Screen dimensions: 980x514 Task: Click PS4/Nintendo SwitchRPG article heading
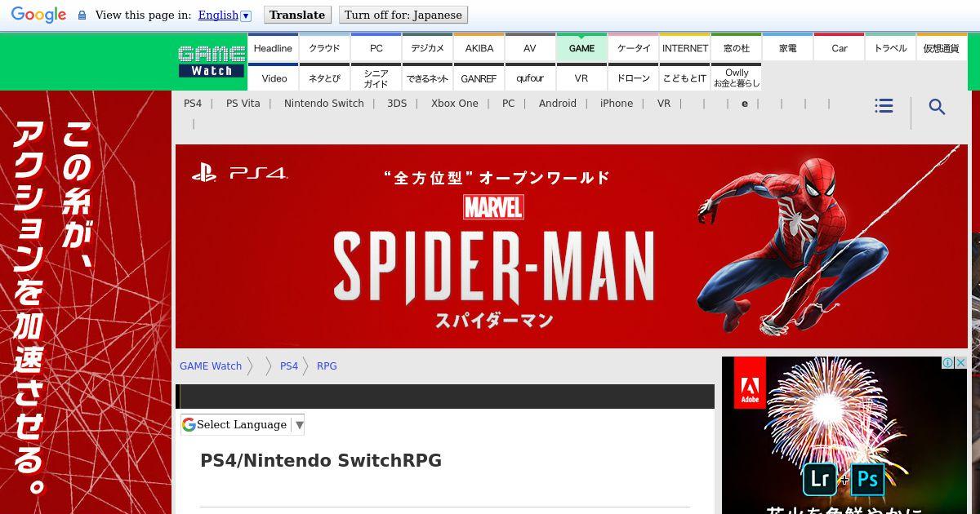pyautogui.click(x=321, y=461)
